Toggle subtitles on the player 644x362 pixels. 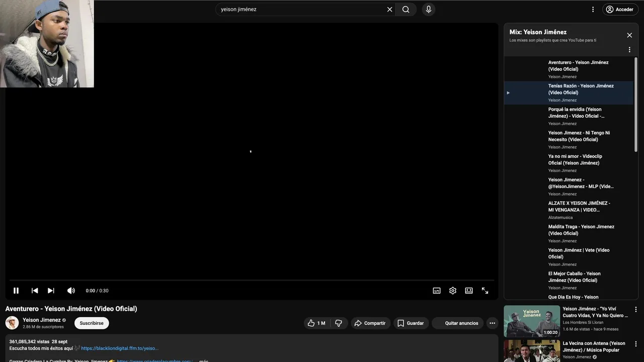pyautogui.click(x=437, y=291)
